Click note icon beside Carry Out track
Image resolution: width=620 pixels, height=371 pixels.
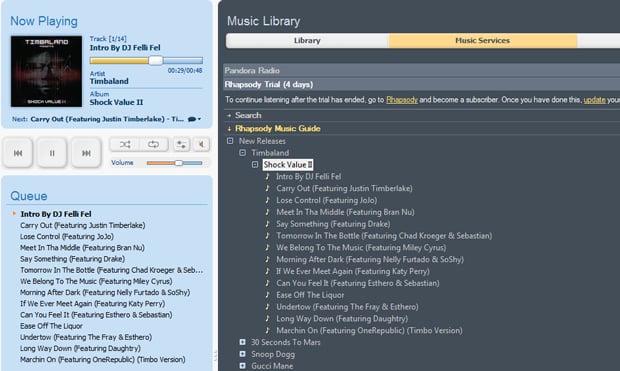tap(268, 188)
